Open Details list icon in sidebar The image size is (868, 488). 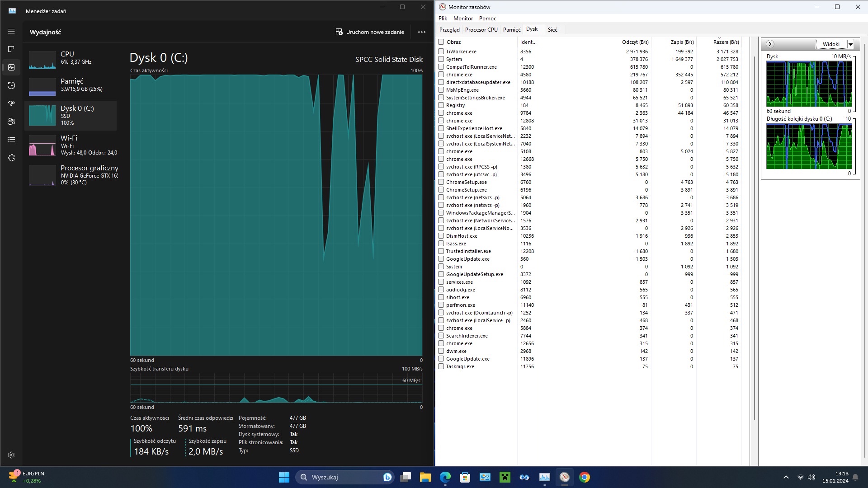[11, 140]
